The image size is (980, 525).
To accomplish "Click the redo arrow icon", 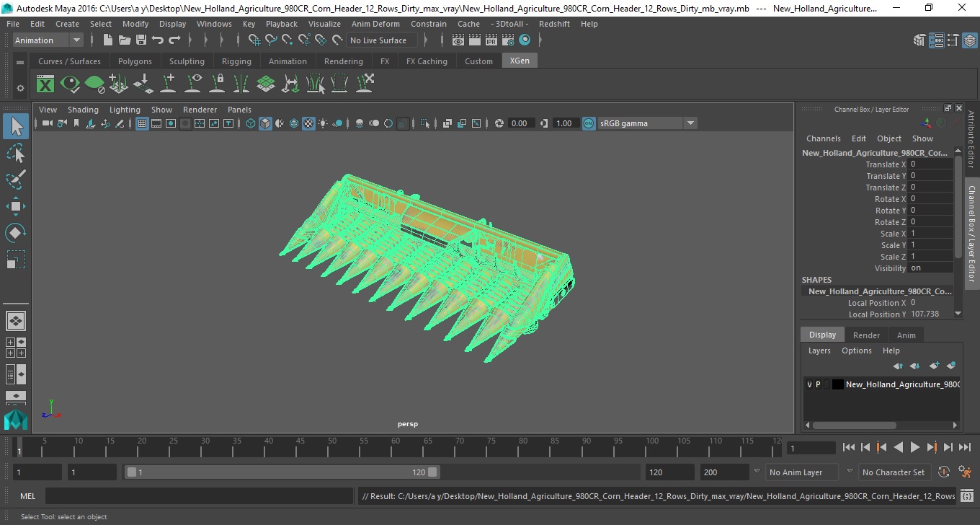I will pyautogui.click(x=174, y=40).
